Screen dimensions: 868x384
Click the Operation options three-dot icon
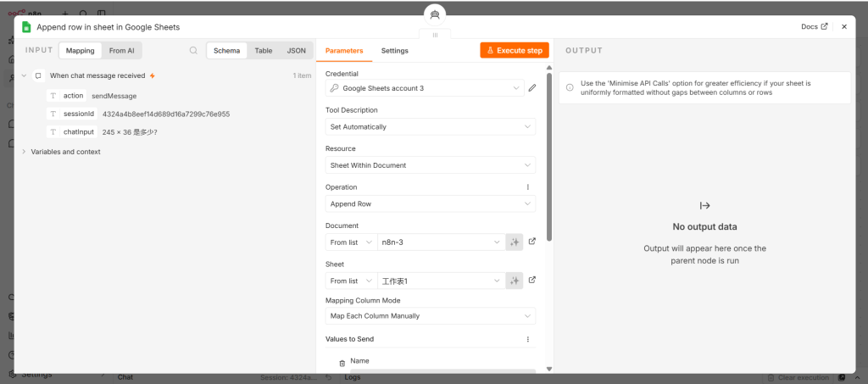coord(527,187)
